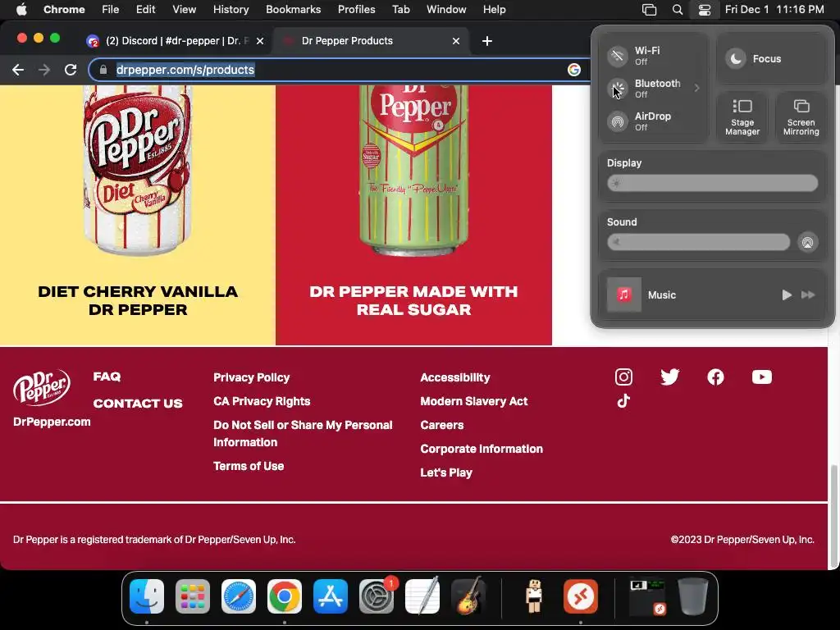Image resolution: width=840 pixels, height=630 pixels.
Task: Expand Bluetooth options chevron
Action: (697, 89)
